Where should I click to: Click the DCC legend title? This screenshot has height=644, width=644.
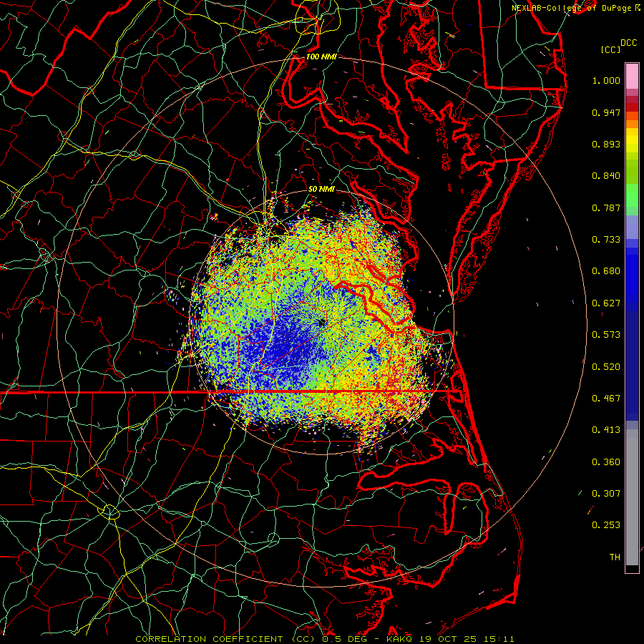628,43
